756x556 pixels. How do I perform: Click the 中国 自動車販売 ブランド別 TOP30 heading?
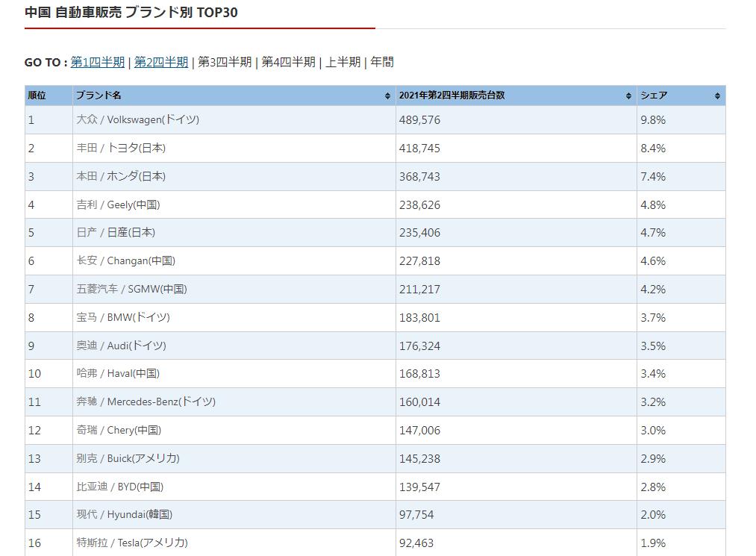click(131, 13)
